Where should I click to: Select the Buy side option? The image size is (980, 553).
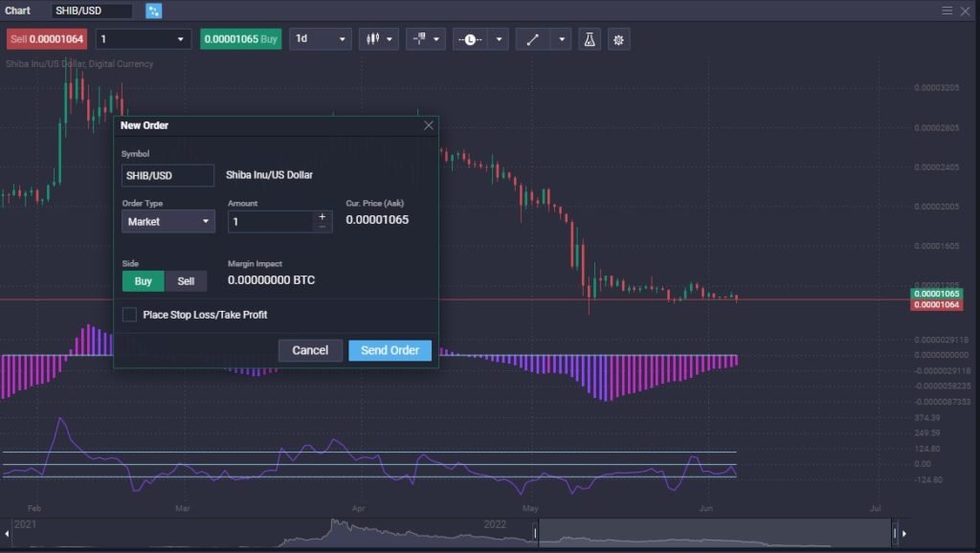(x=144, y=281)
